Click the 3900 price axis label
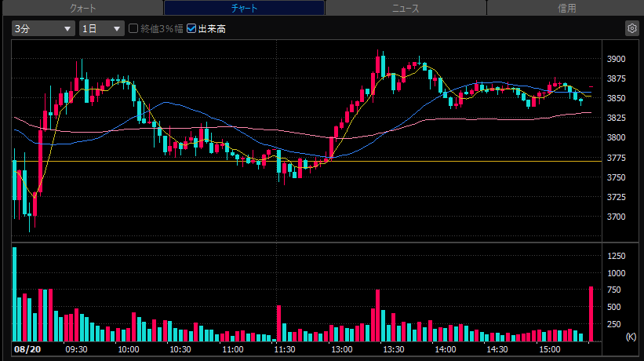 616,59
